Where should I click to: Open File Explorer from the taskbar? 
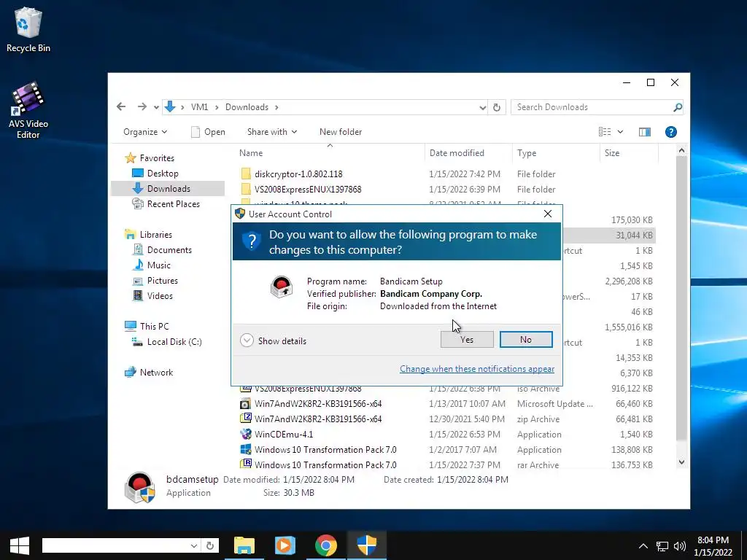(x=244, y=545)
